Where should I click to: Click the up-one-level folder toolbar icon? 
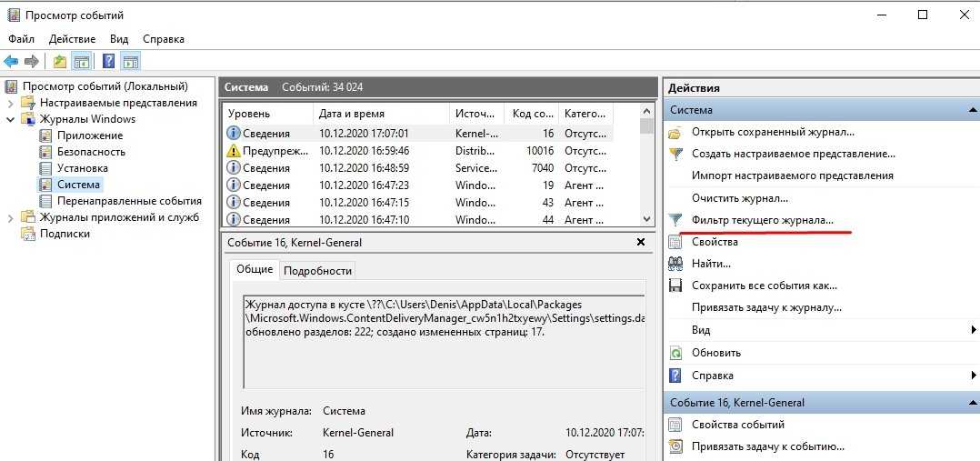[60, 62]
